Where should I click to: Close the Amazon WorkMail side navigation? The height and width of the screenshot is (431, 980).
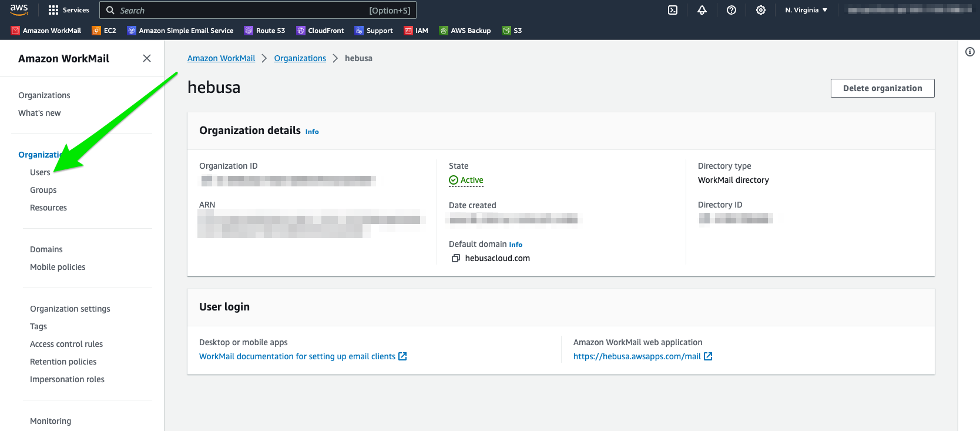point(147,58)
